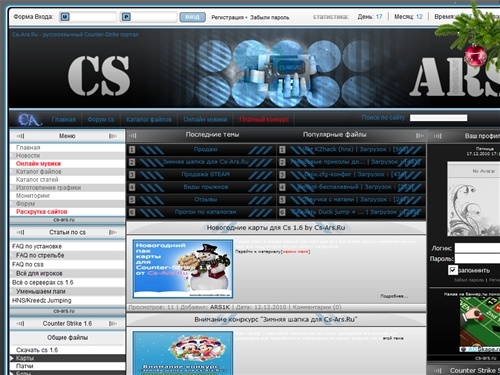The image size is (500, 375).
Task: Open Мониторинг in side menu
Action: 33,196
